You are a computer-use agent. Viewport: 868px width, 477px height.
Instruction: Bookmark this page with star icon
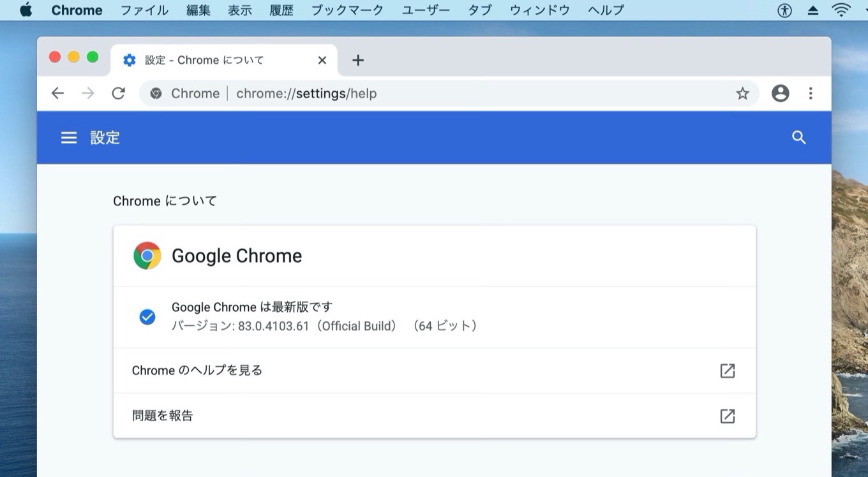[742, 94]
